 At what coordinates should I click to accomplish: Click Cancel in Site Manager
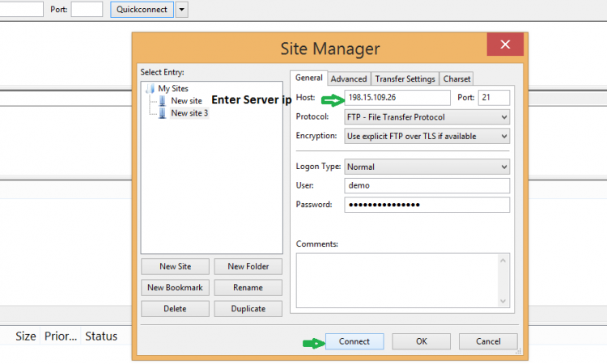pos(488,341)
